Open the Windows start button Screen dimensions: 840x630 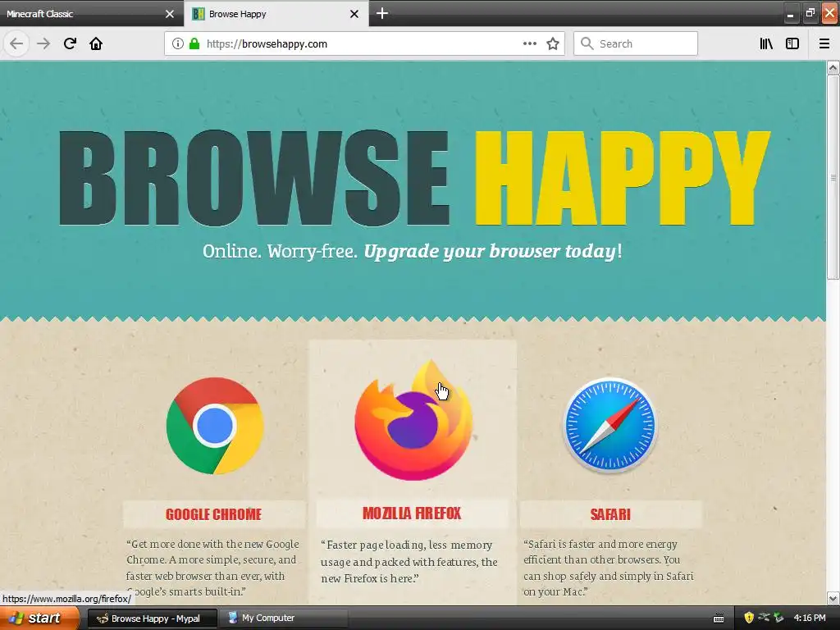pyautogui.click(x=39, y=619)
